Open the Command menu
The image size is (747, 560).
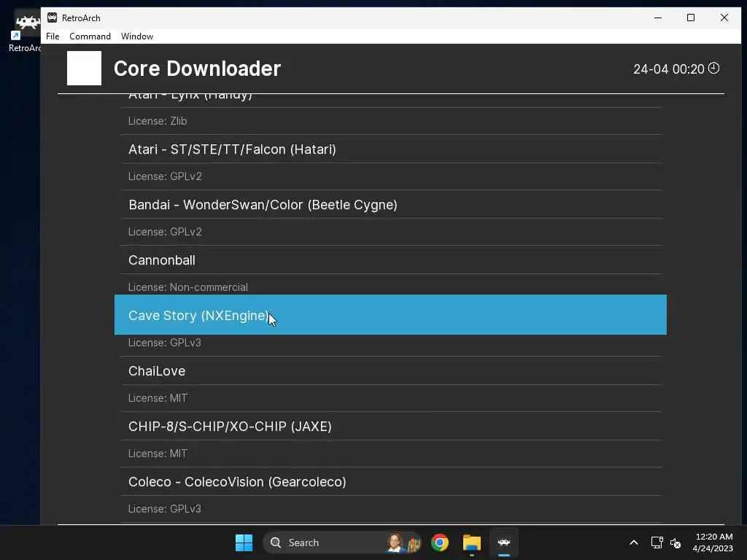(90, 36)
